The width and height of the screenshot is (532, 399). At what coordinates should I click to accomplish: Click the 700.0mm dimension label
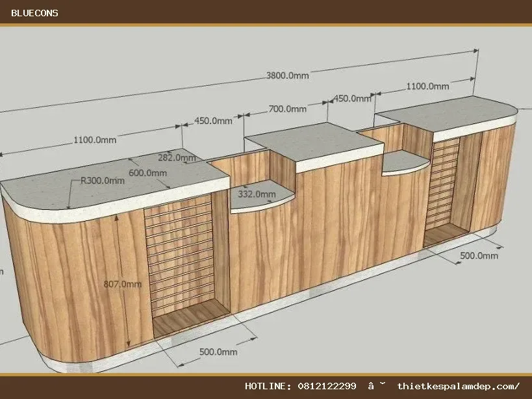(x=287, y=109)
